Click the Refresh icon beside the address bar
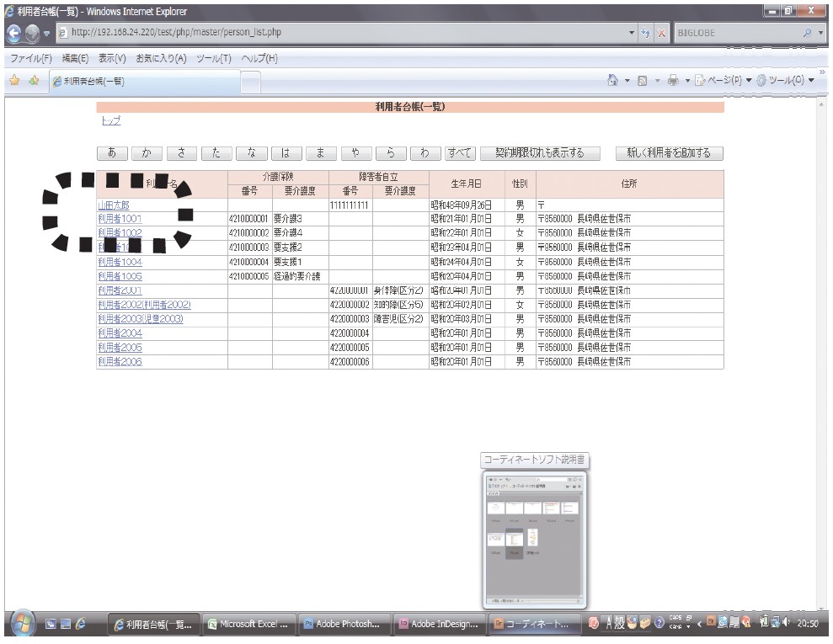Viewport: 833px width, 644px height. 645,33
